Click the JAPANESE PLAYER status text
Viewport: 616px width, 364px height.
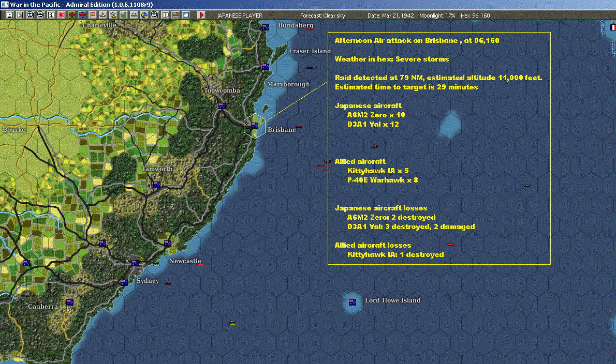pyautogui.click(x=240, y=16)
